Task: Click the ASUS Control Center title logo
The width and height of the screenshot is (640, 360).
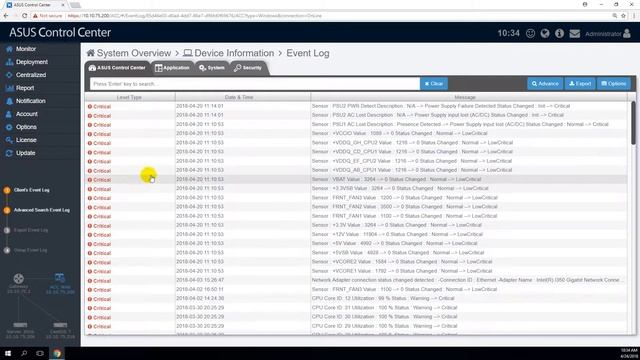Action: [60, 33]
